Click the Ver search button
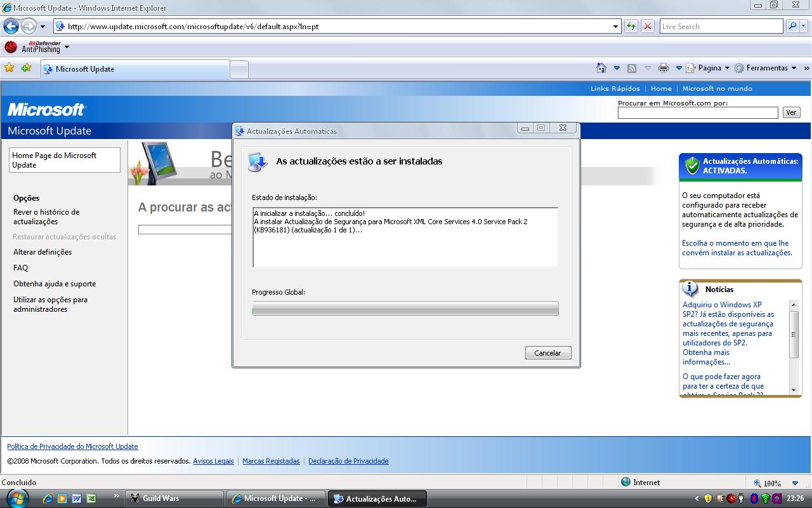Viewport: 812px width, 508px height. pos(791,112)
